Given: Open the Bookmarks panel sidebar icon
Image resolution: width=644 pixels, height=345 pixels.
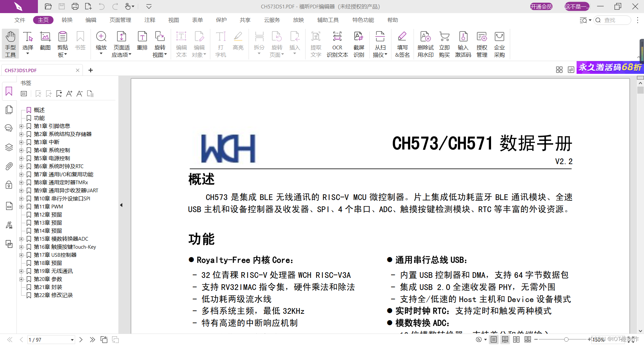Looking at the screenshot, I should (x=9, y=91).
